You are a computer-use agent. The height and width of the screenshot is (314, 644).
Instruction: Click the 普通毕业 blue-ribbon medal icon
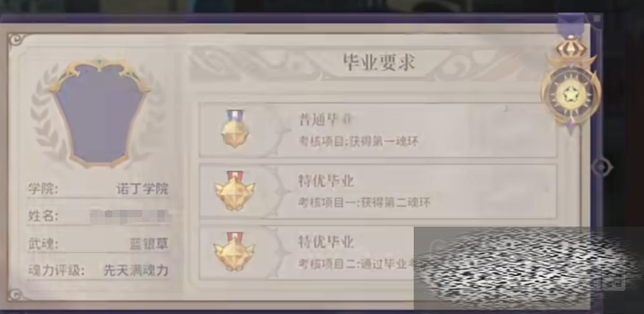click(235, 129)
